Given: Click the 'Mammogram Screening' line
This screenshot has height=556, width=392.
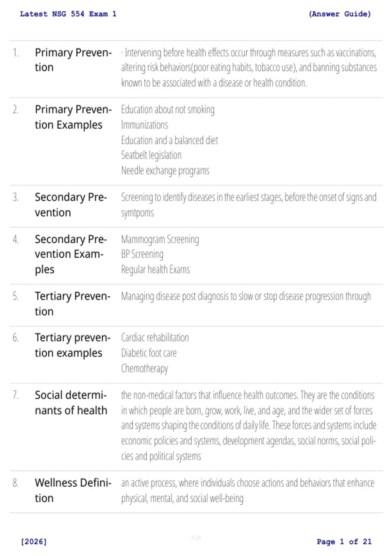Looking at the screenshot, I should coord(160,239).
